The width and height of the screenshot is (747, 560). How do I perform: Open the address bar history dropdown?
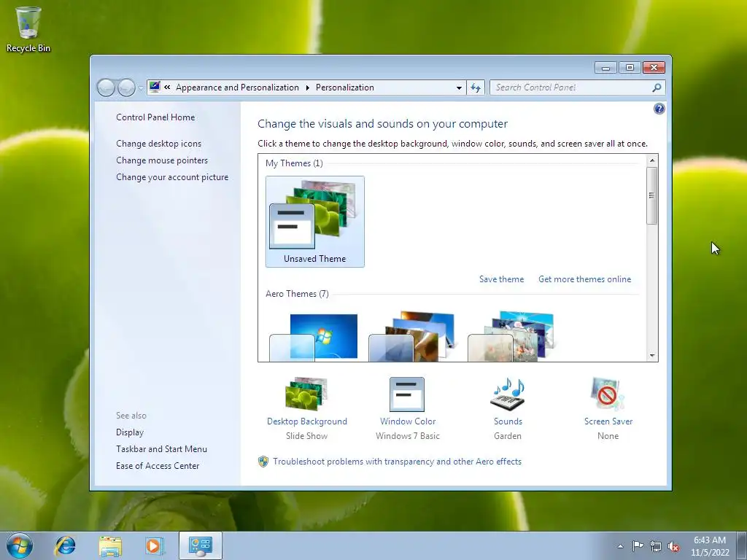coord(459,87)
